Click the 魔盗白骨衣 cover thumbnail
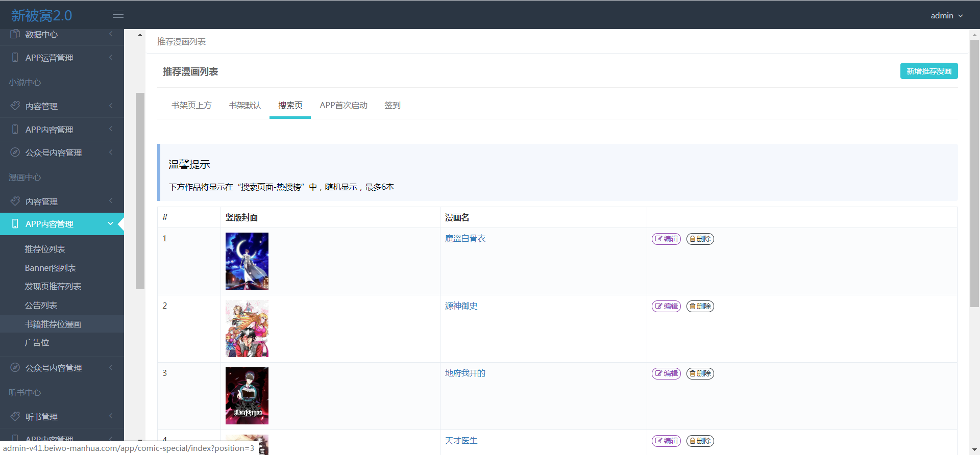The height and width of the screenshot is (455, 980). coord(247,261)
